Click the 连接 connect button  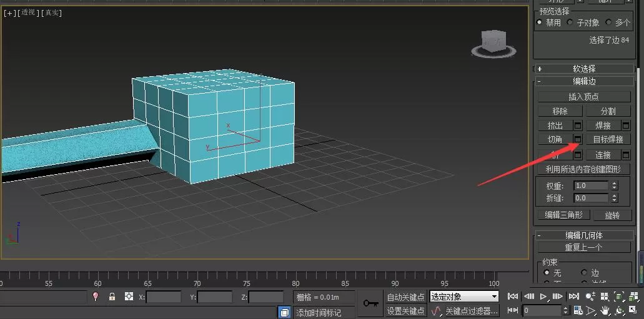point(603,155)
